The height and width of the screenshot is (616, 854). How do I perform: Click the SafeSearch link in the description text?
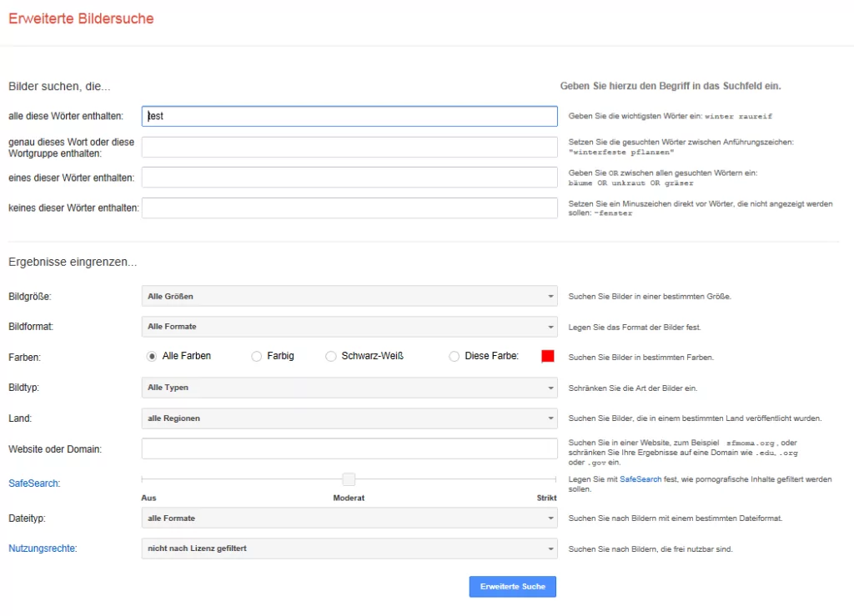point(640,479)
